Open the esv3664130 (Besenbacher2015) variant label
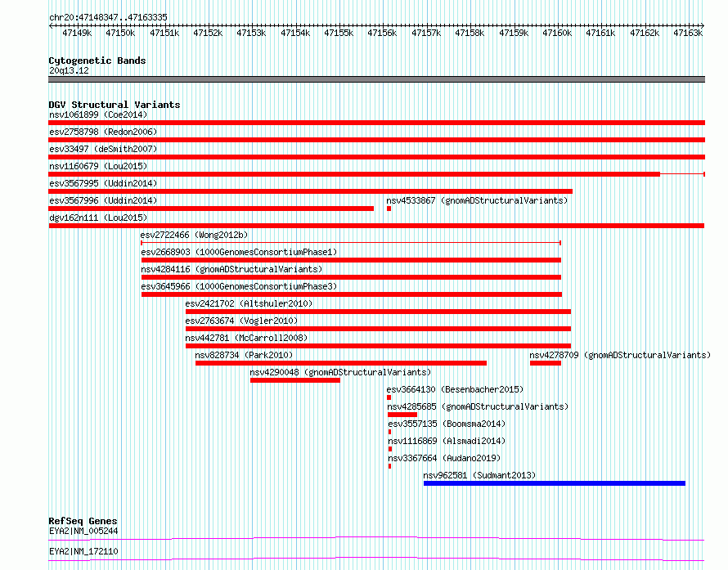The image size is (728, 570). click(455, 389)
